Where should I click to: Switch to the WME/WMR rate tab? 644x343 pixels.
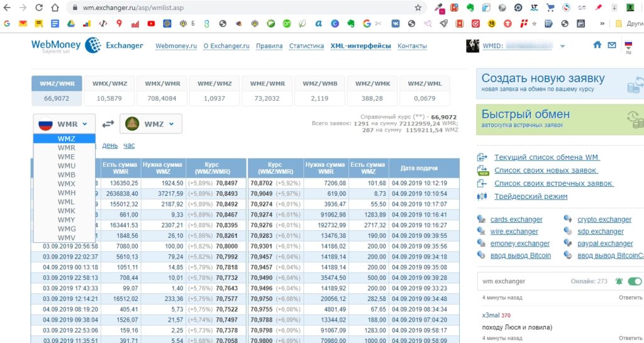(267, 91)
